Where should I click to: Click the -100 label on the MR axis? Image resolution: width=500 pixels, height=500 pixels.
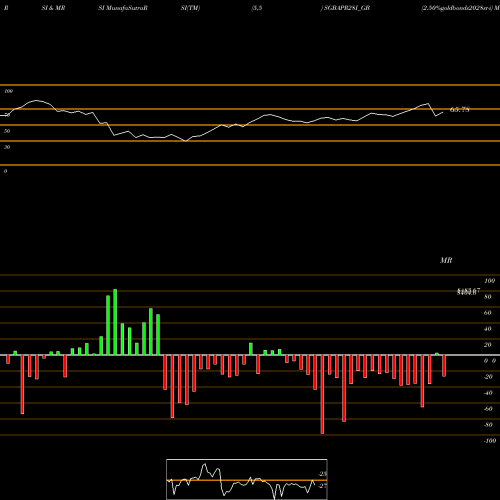[x=490, y=441]
